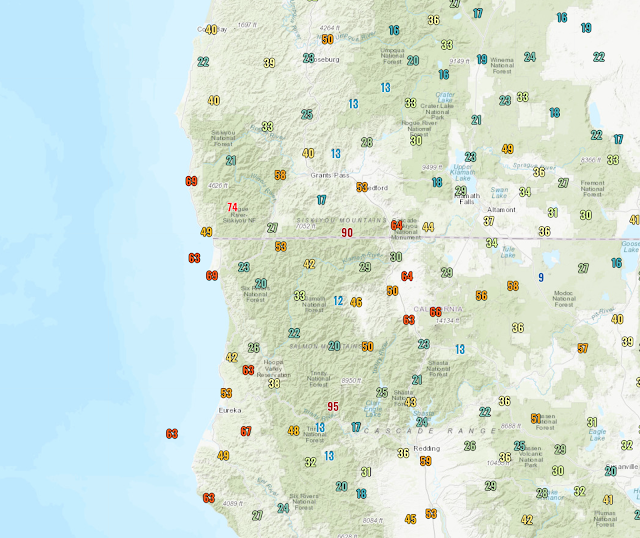
Task: Select the blue 12 temperature marker
Action: point(339,301)
